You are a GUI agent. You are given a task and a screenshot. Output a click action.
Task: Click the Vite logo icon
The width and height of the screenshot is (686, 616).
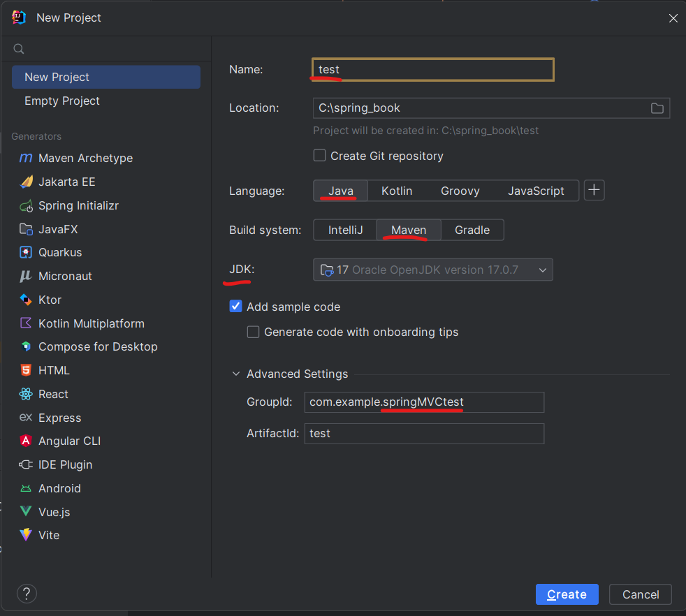click(26, 534)
